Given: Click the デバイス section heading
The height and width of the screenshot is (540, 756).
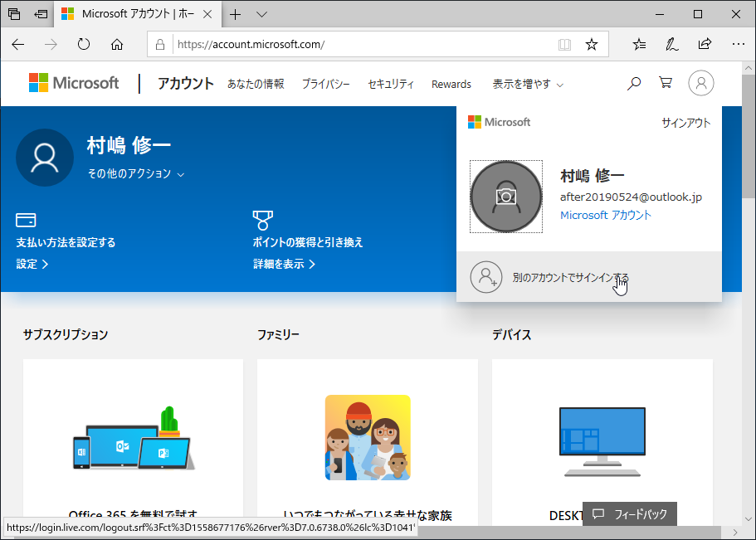Looking at the screenshot, I should click(511, 334).
